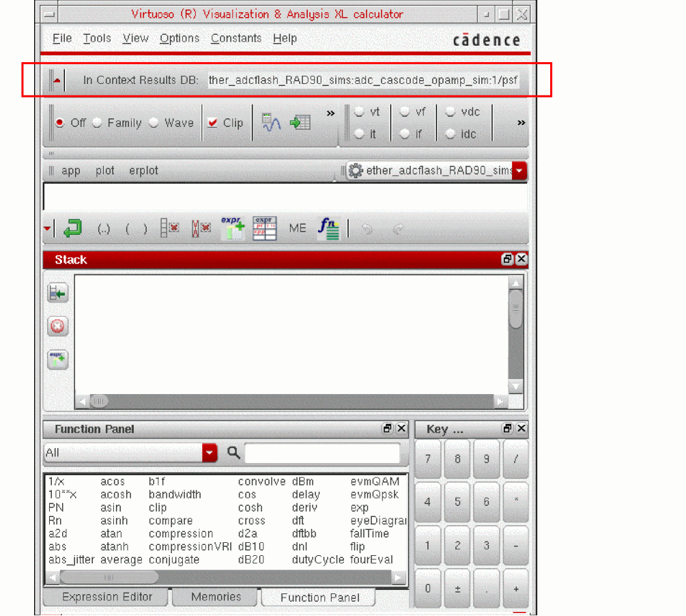686x616 pixels.
Task: Click the table icon with the green arrow
Action: click(x=300, y=123)
